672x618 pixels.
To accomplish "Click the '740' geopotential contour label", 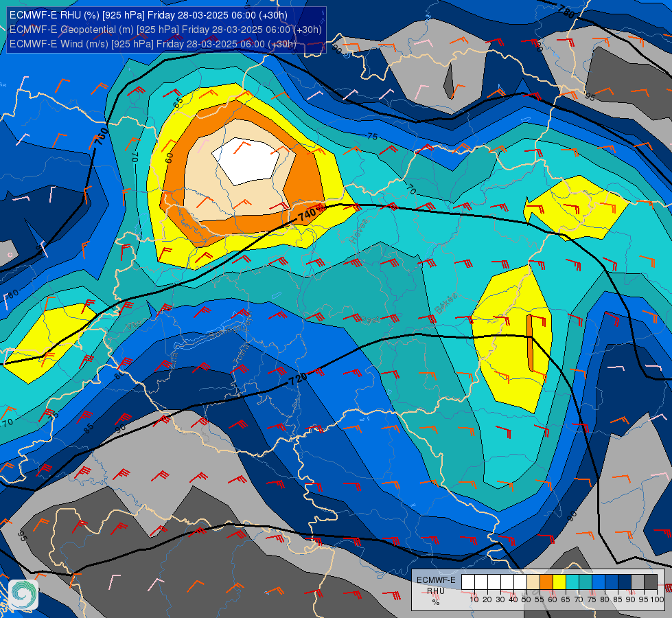I will (x=308, y=214).
